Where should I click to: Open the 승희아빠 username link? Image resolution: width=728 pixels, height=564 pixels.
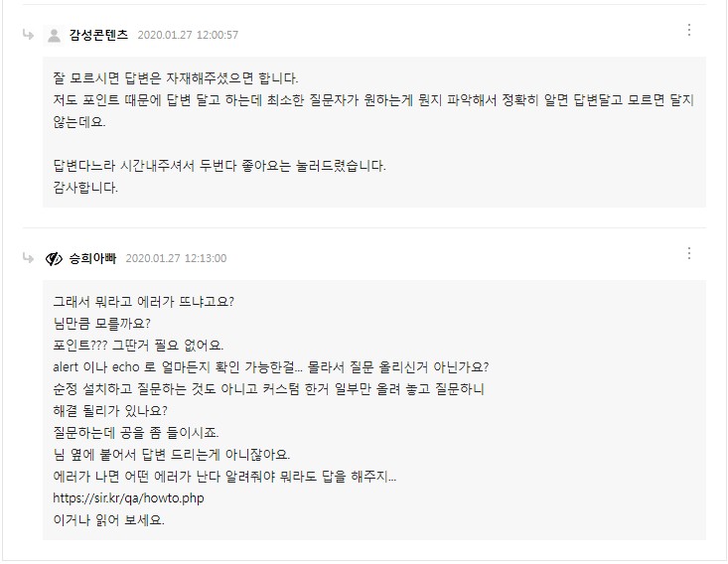coord(92,259)
